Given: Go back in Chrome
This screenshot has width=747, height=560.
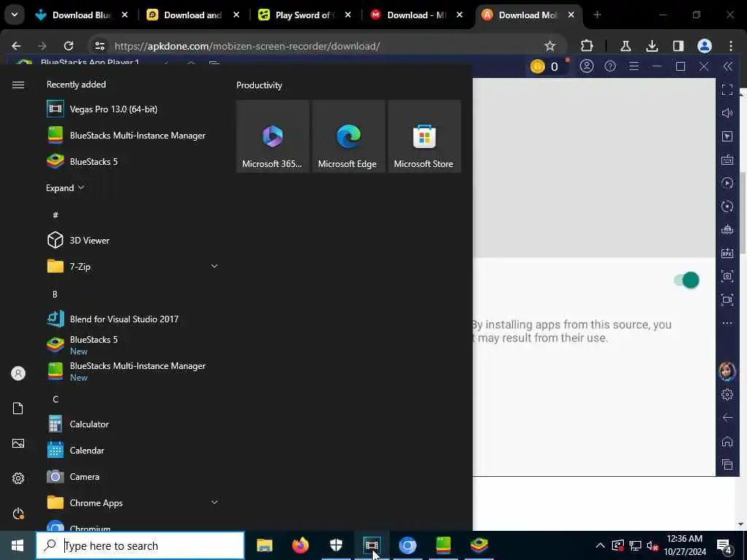Looking at the screenshot, I should click(16, 46).
